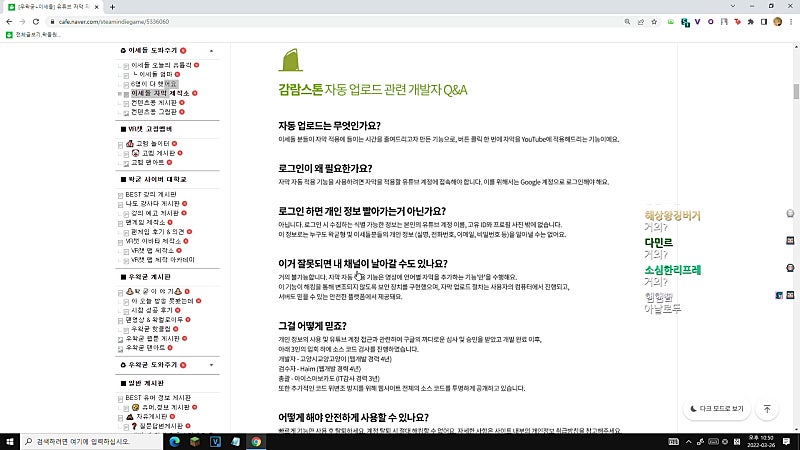Open Microsoft Edge from the taskbar

point(174,441)
